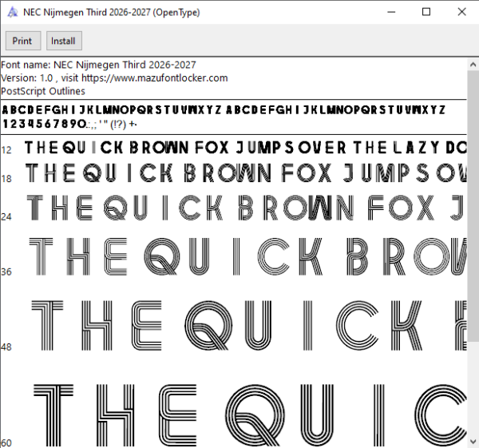Click the 60 point size label
This screenshot has height=448, width=479.
(6, 442)
